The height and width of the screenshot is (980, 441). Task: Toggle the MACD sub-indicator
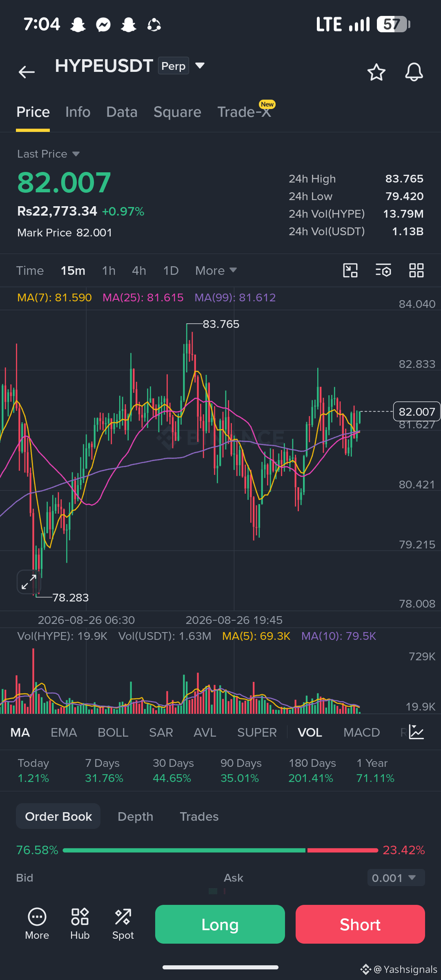pos(362,732)
